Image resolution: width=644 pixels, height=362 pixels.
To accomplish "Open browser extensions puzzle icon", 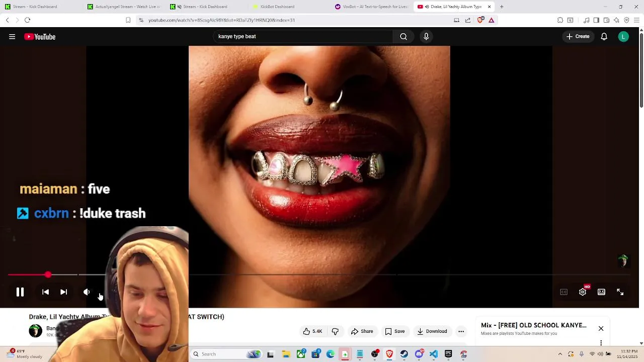I will tap(560, 20).
